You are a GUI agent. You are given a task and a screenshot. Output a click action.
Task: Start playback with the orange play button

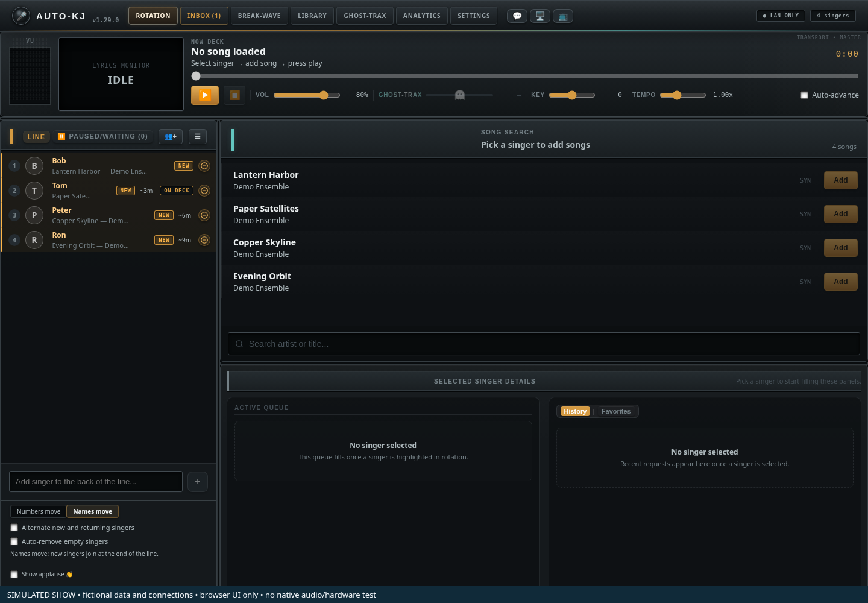click(x=205, y=95)
